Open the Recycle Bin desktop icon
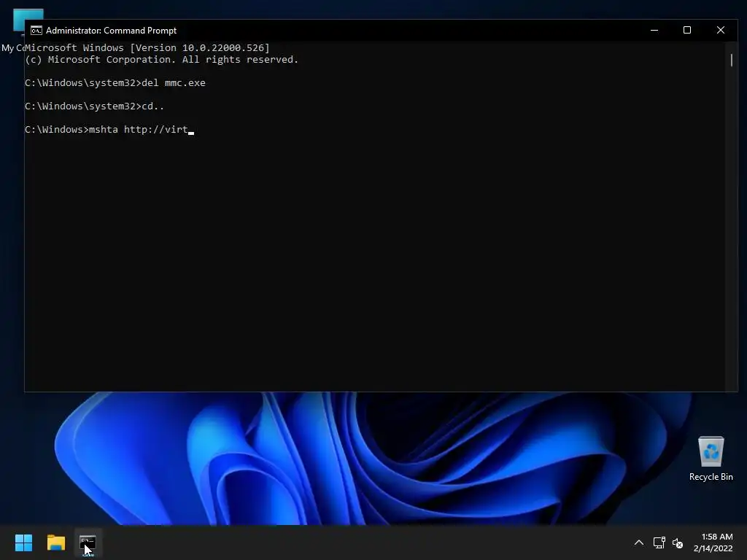The width and height of the screenshot is (747, 560). tap(711, 458)
